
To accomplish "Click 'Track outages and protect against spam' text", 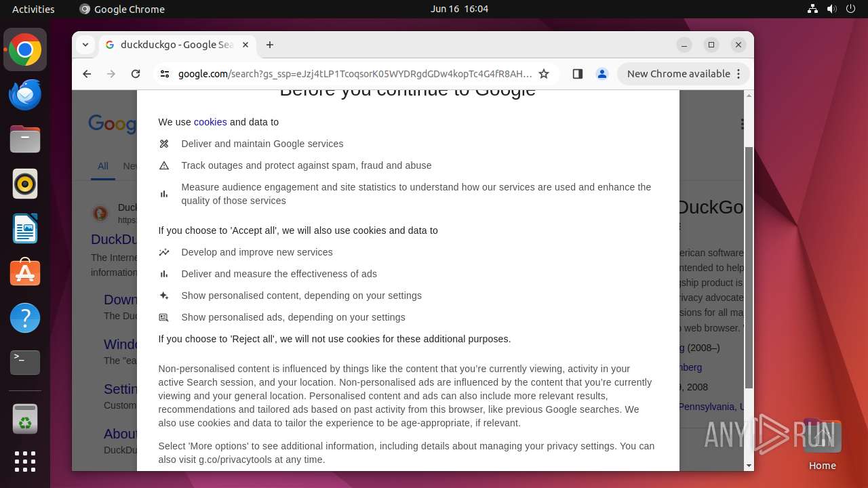I will pos(307,165).
